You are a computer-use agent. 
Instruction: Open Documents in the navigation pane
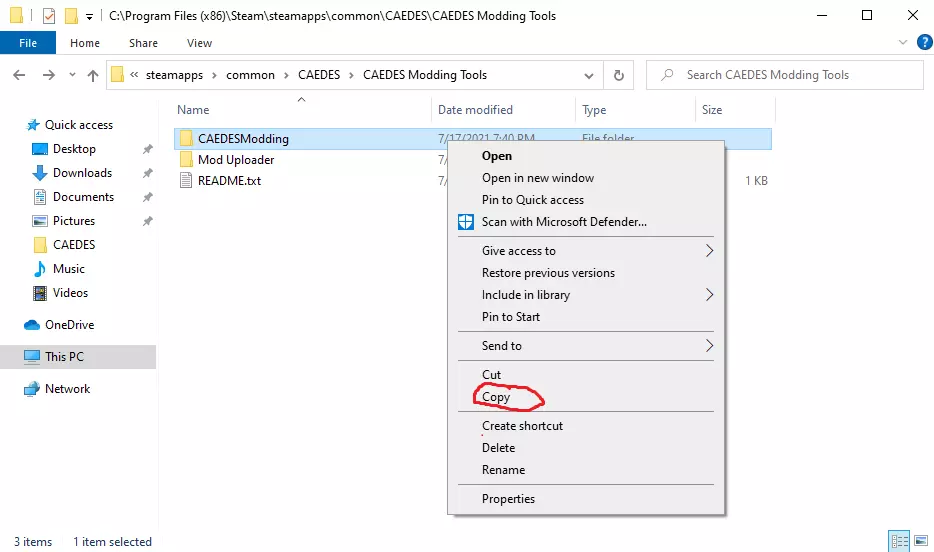coord(83,197)
